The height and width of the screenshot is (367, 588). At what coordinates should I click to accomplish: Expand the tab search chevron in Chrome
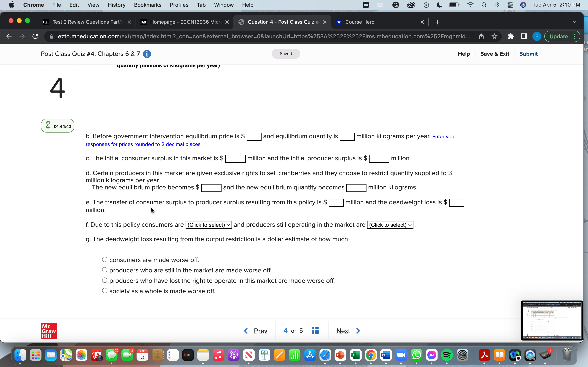(x=575, y=22)
